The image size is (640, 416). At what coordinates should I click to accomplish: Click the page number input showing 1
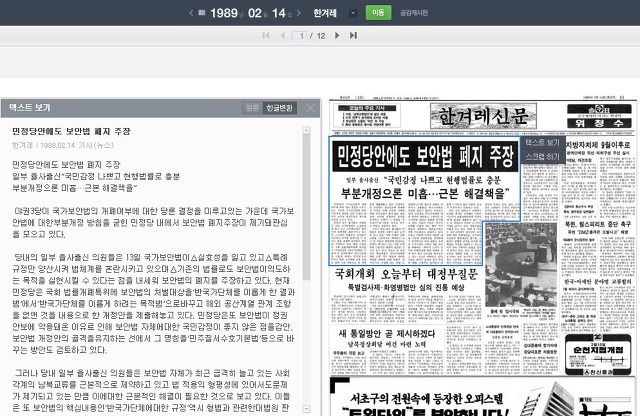pos(300,36)
